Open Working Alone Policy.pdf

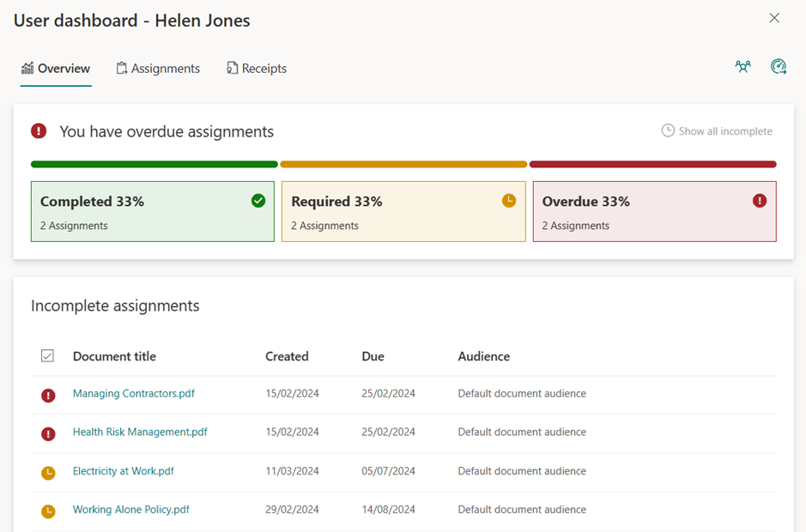[x=130, y=509]
